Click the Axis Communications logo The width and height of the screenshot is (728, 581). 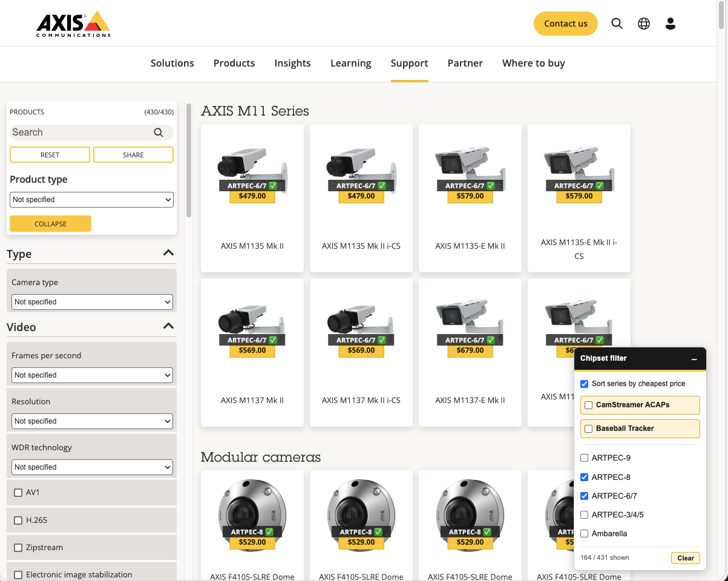(x=73, y=24)
